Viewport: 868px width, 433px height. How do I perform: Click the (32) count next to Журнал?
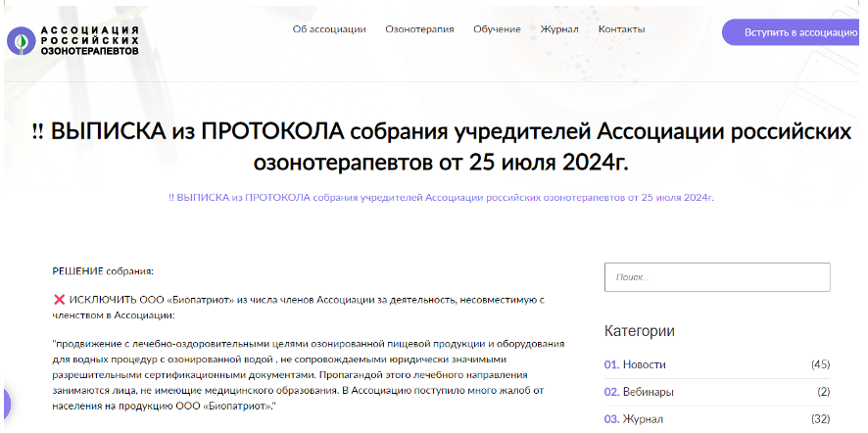[820, 419]
